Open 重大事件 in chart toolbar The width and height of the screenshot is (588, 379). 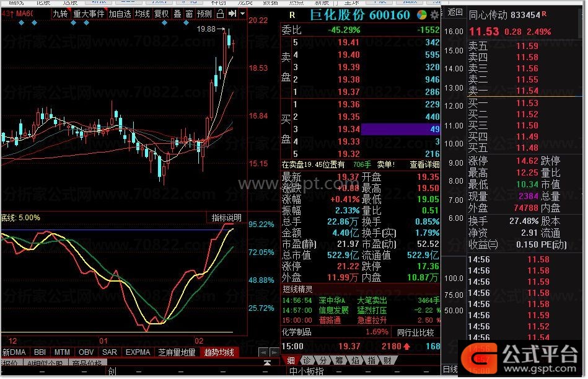pyautogui.click(x=89, y=14)
